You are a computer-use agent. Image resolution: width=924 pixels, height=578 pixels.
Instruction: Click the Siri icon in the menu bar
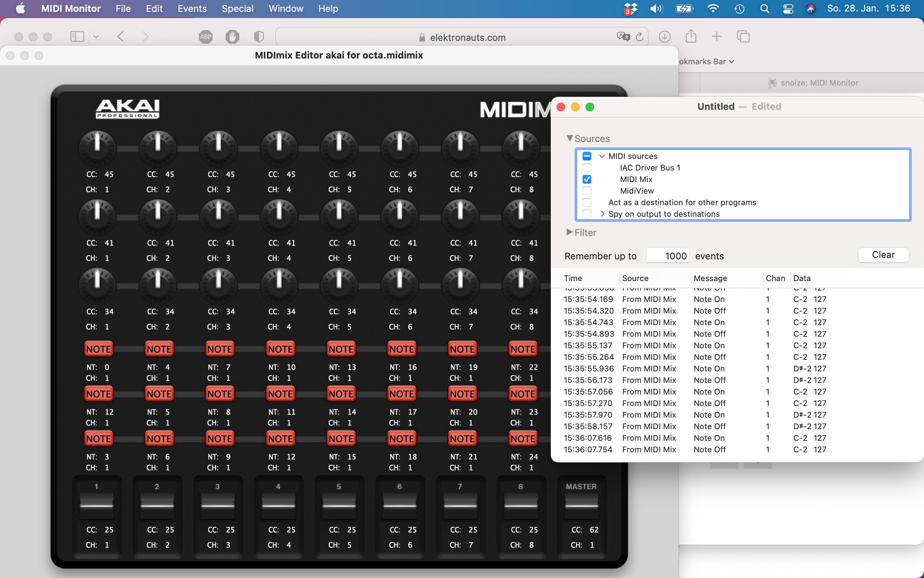tap(811, 8)
